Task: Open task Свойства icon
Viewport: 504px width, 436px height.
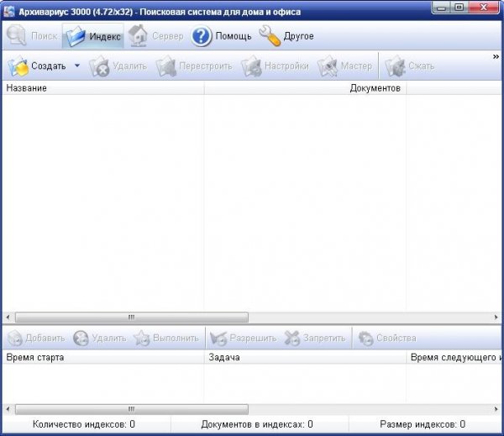Action: click(365, 339)
